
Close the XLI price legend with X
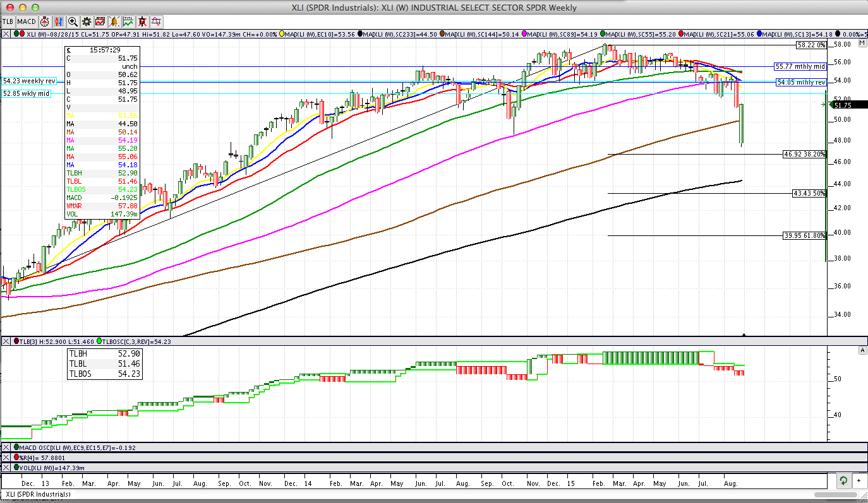(6, 34)
